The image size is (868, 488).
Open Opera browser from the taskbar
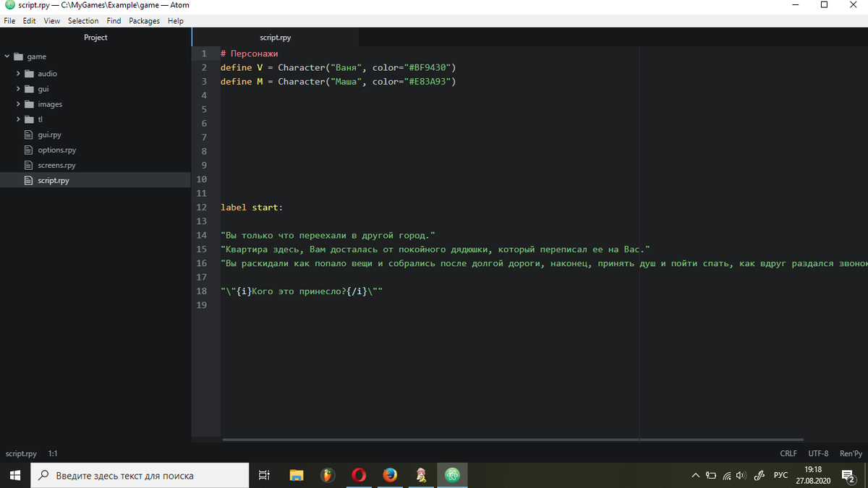pos(359,475)
